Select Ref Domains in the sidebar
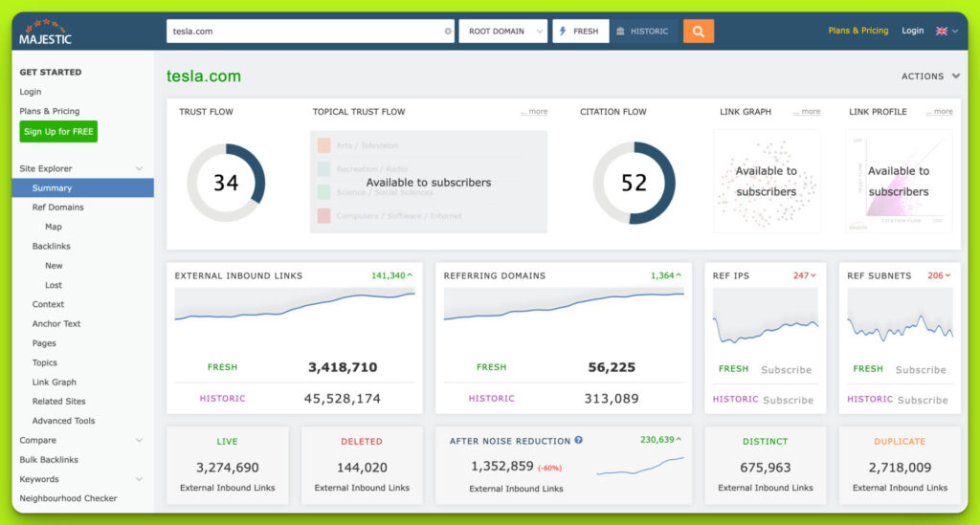This screenshot has width=980, height=525. click(57, 208)
